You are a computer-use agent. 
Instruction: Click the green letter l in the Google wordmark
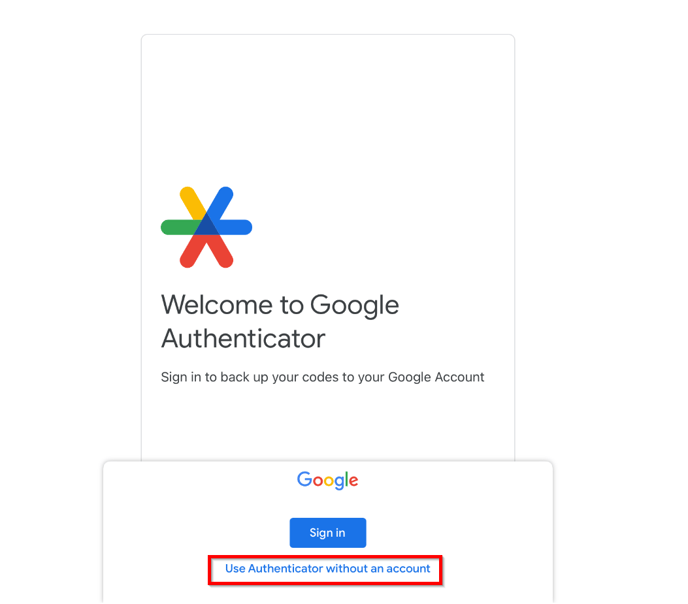point(346,479)
